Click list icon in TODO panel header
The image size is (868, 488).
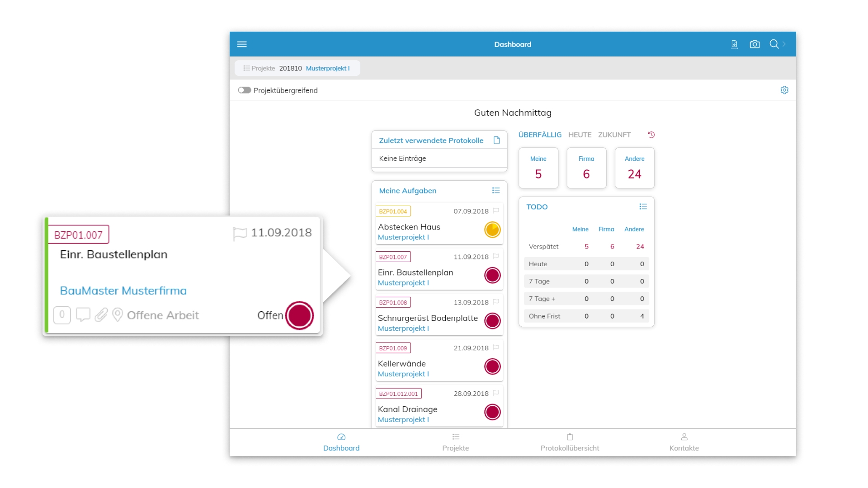coord(643,207)
